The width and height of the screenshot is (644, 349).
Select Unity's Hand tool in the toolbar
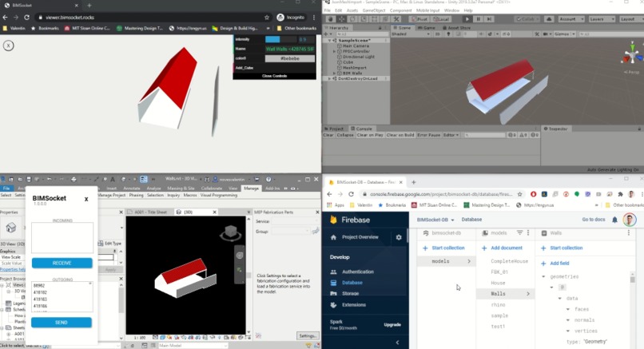(331, 19)
